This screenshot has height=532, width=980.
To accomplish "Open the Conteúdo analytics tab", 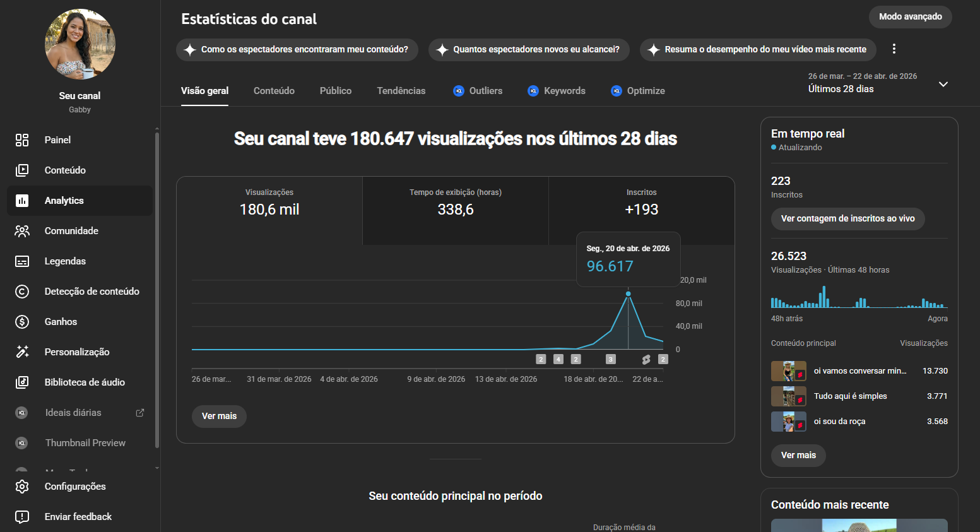I will [x=274, y=91].
